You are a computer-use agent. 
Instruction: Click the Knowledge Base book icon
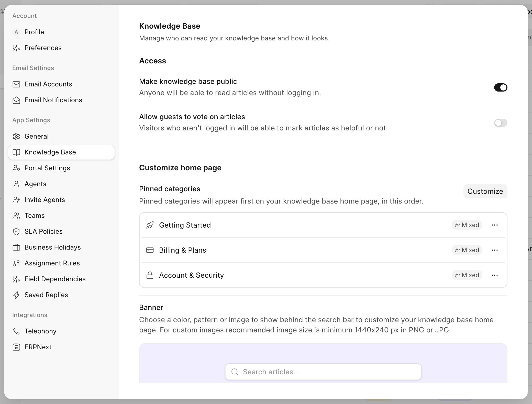click(x=16, y=152)
